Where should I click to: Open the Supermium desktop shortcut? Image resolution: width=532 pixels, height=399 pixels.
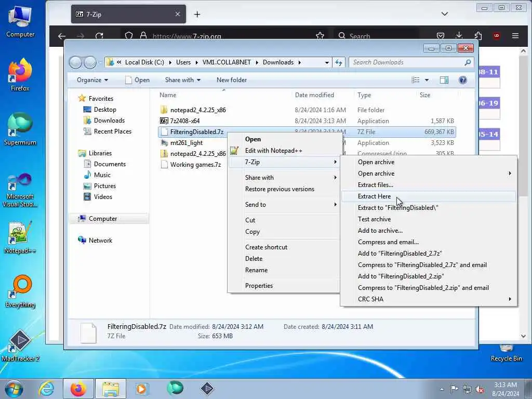point(20,129)
